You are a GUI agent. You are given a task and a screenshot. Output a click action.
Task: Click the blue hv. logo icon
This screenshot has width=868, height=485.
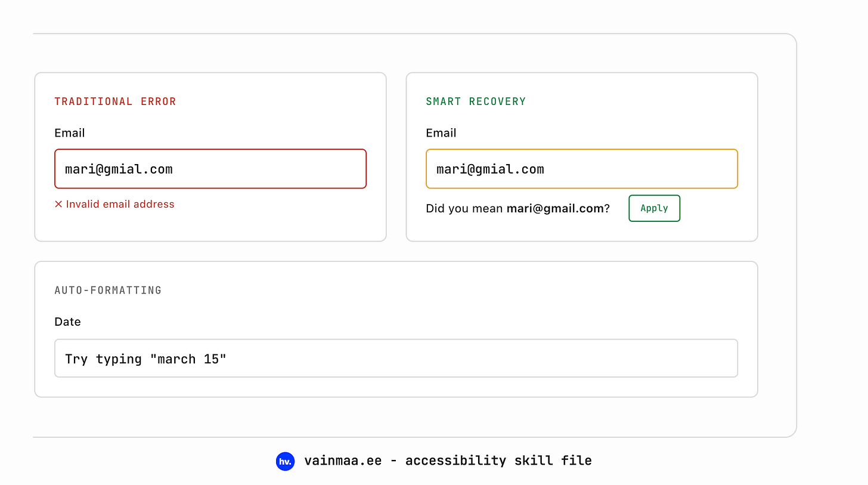(x=286, y=461)
